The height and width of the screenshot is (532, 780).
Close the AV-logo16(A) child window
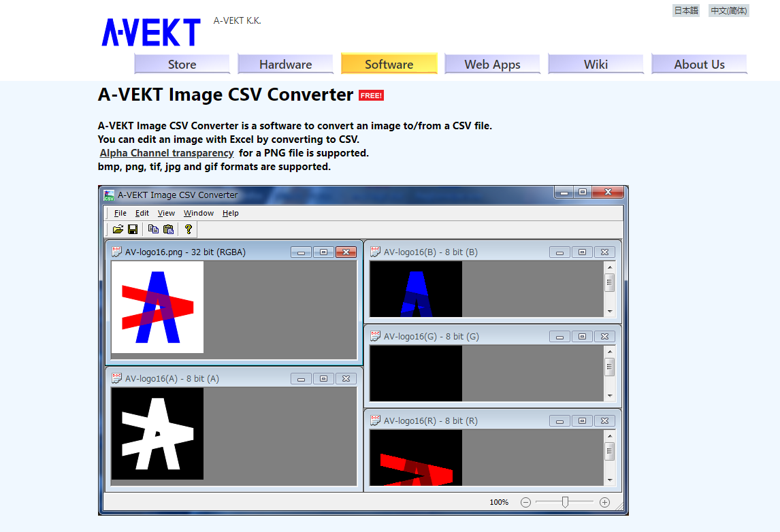pos(346,379)
